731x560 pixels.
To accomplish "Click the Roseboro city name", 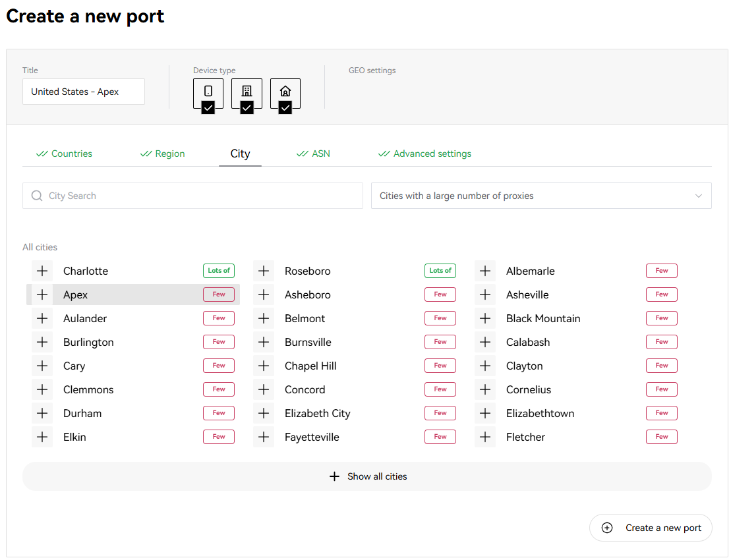I will [x=308, y=271].
